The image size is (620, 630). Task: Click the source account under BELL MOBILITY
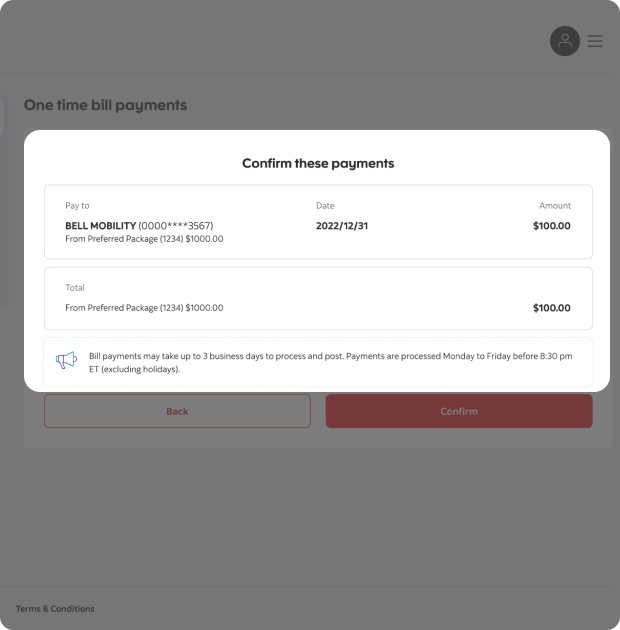coord(144,239)
